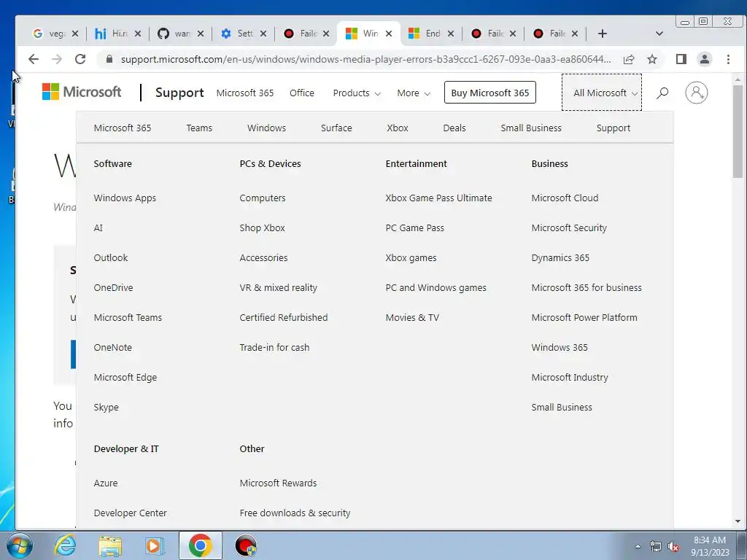The width and height of the screenshot is (747, 560).
Task: Launch Internet Explorer from taskbar
Action: [x=65, y=545]
